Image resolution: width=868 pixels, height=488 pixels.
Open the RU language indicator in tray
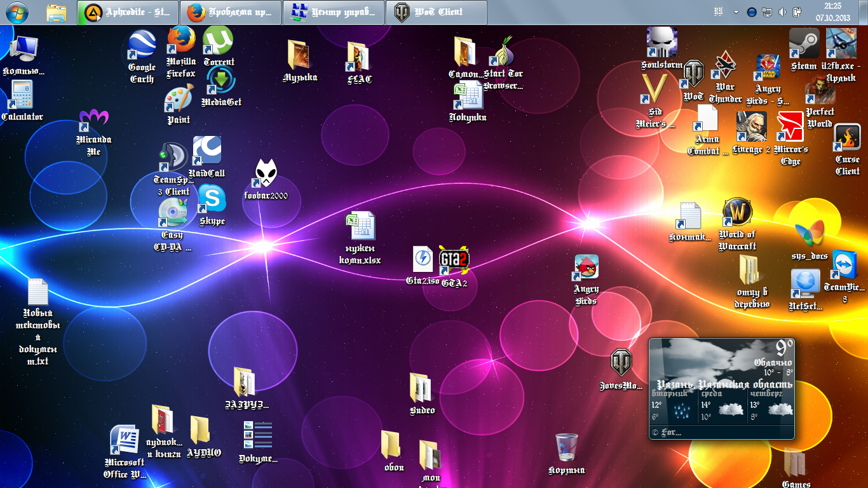point(719,12)
